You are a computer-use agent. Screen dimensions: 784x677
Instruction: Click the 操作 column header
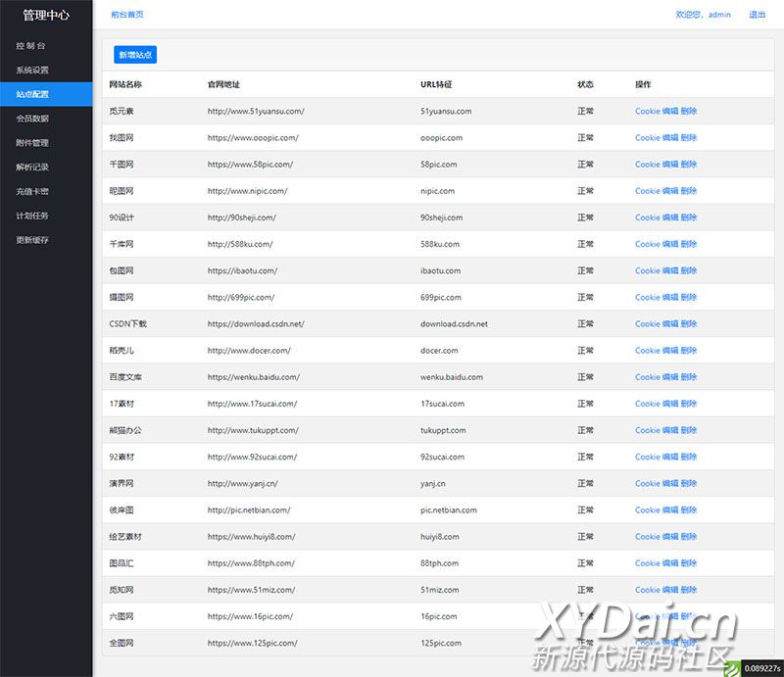(643, 84)
